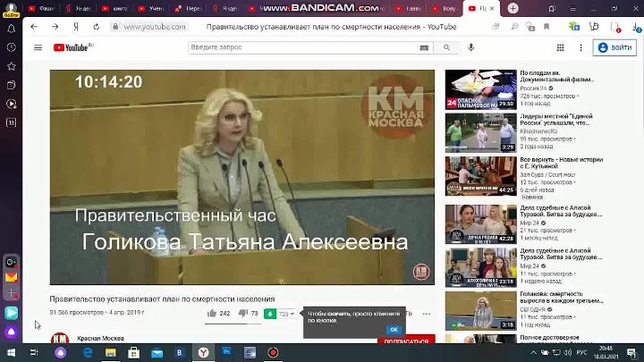Click the search input field 'Введите запрос'
This screenshot has width=644, height=362.
tap(304, 47)
